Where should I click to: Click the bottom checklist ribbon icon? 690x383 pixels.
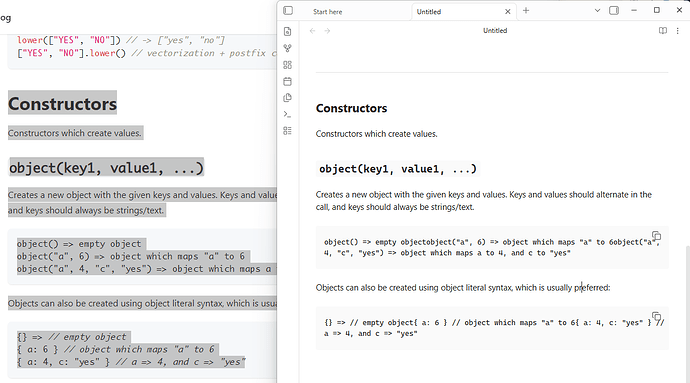(x=287, y=131)
